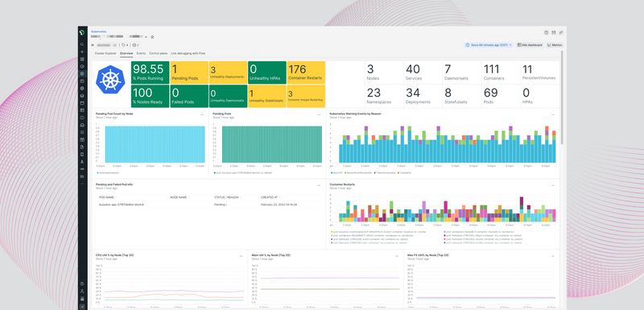Click the Kubernetes breadcrumb link
This screenshot has width=644, height=310.
(x=98, y=31)
